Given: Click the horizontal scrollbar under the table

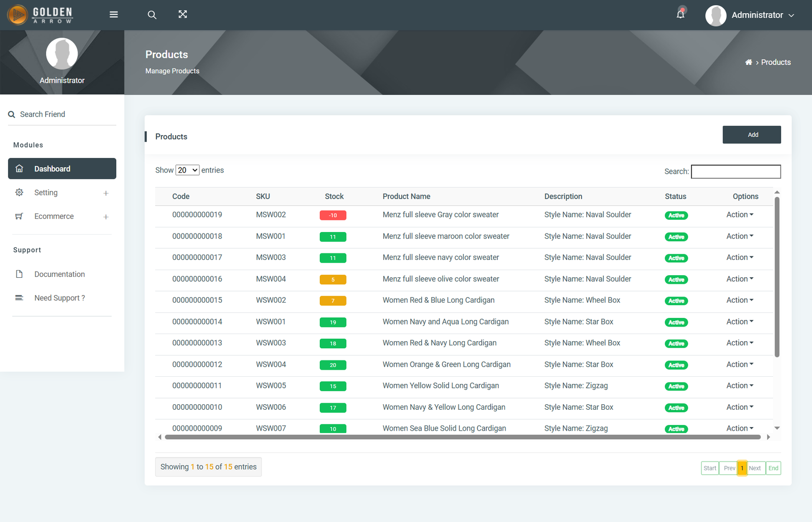Looking at the screenshot, I should 462,437.
